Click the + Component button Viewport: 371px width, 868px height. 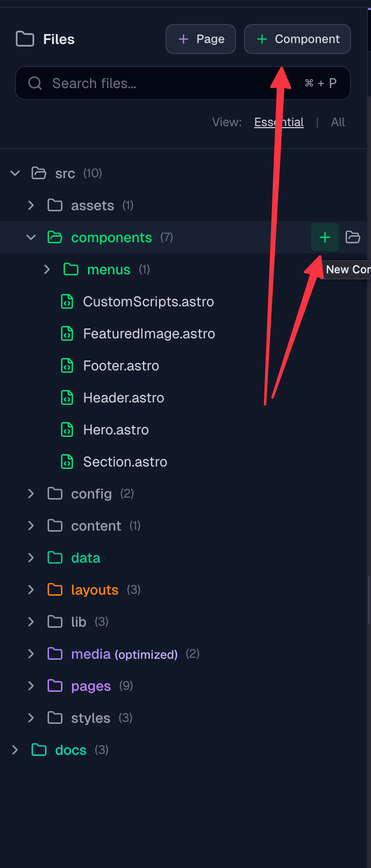(x=297, y=39)
